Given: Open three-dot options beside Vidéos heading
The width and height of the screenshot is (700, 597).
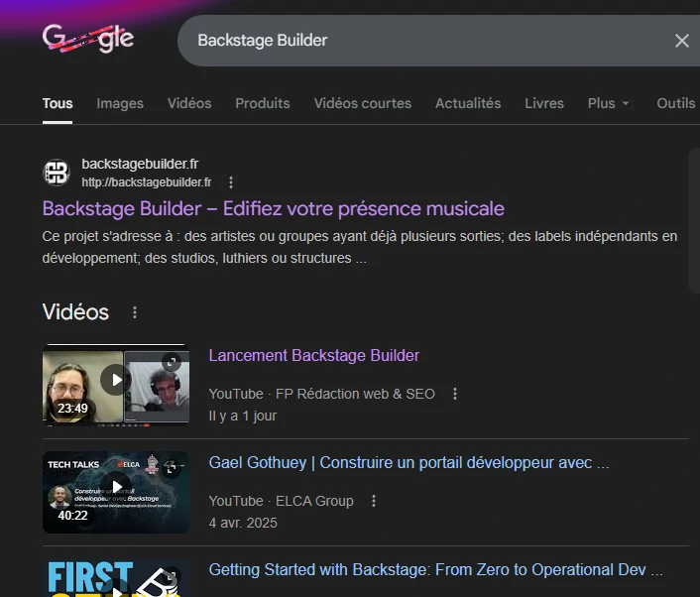Looking at the screenshot, I should tap(135, 312).
